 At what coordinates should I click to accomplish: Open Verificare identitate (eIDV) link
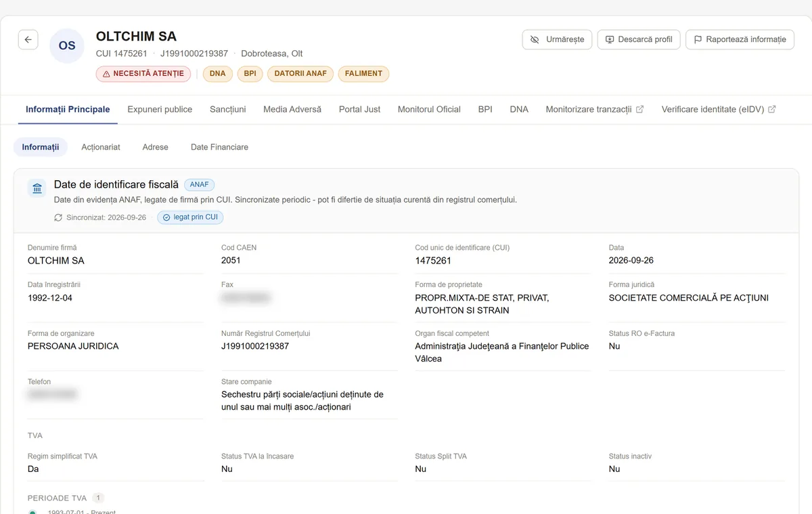pyautogui.click(x=719, y=109)
